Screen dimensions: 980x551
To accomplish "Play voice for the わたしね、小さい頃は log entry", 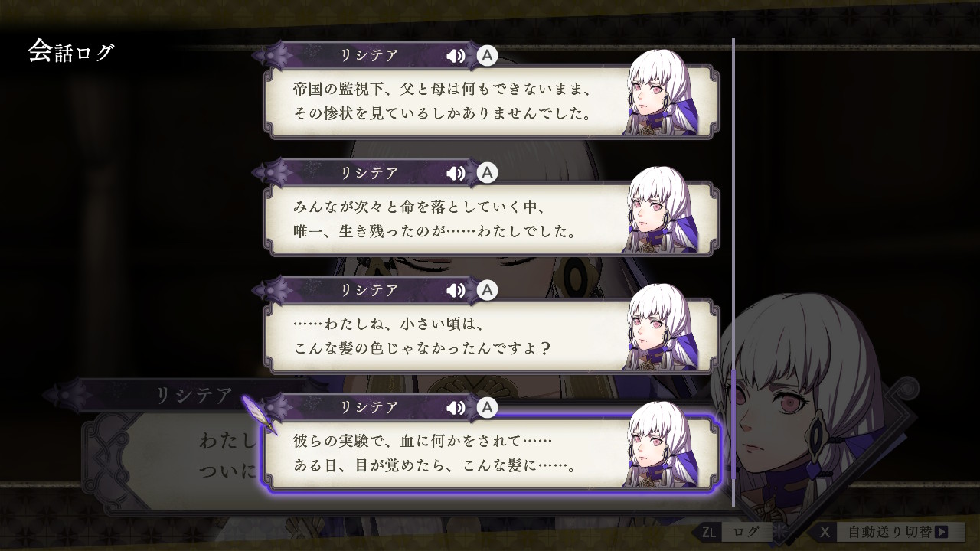I will 456,290.
